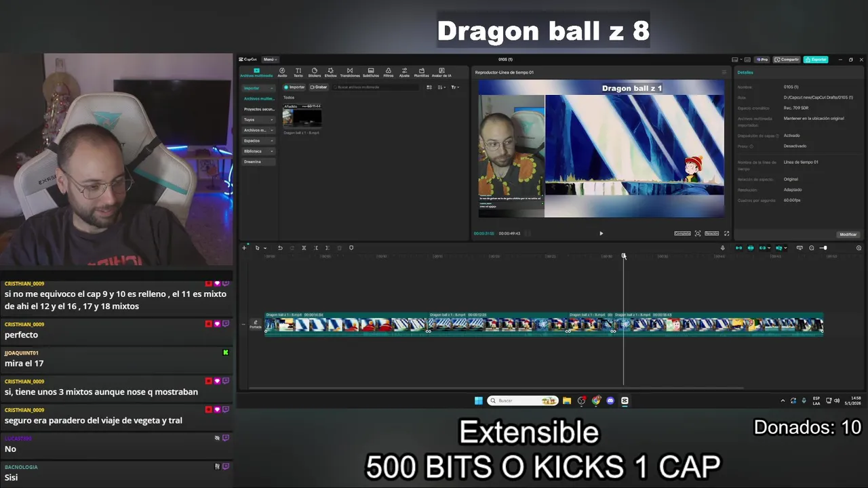868x488 pixels.
Task: Toggle the clip linkage option
Action: [x=764, y=248]
